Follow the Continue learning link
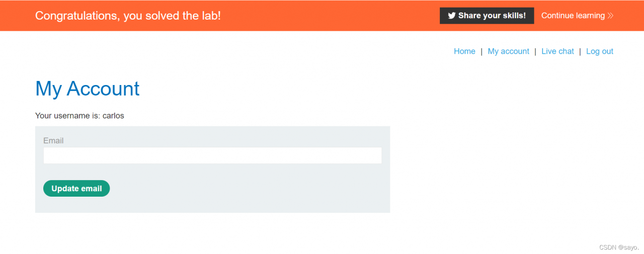 click(577, 16)
